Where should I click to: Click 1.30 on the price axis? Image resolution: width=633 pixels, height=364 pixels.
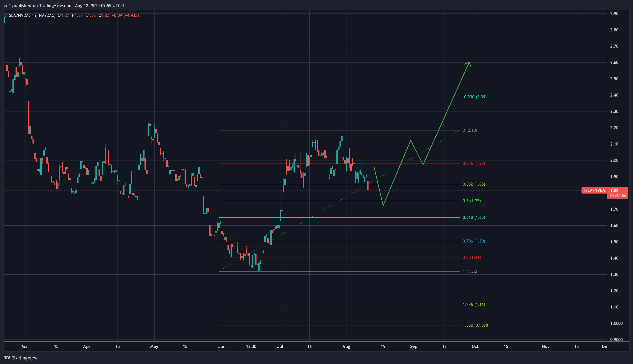click(x=614, y=275)
